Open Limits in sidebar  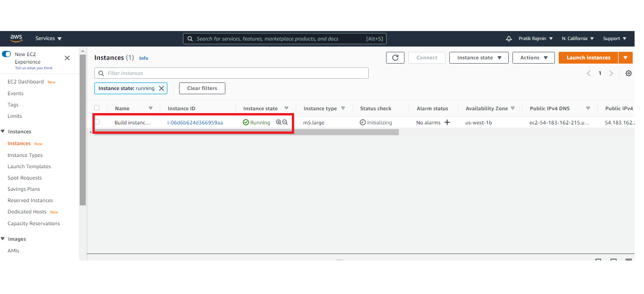pyautogui.click(x=15, y=116)
